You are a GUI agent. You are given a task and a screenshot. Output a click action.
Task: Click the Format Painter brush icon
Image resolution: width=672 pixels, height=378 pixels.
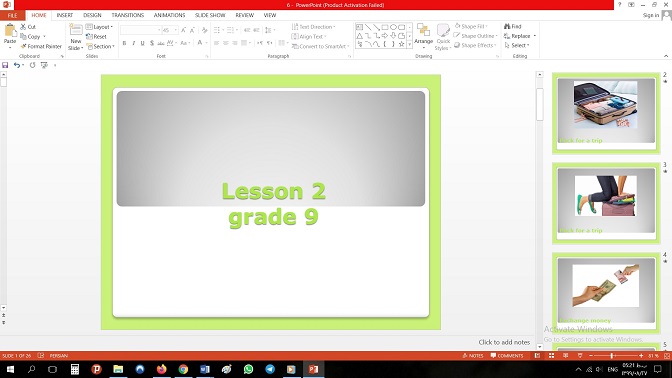click(24, 46)
